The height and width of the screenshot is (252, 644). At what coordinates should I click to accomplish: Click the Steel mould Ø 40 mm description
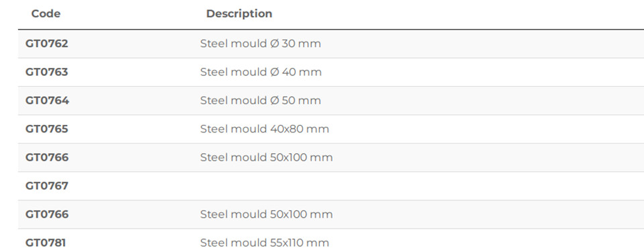tap(261, 72)
